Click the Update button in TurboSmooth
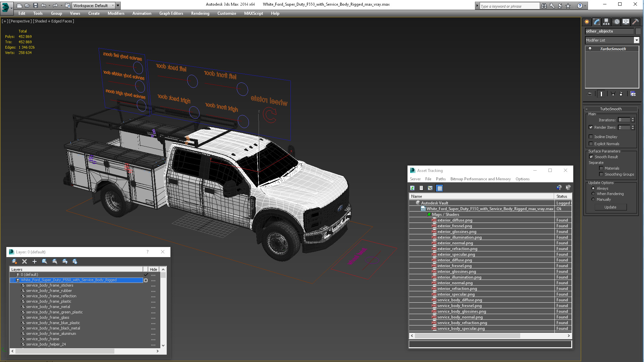The height and width of the screenshot is (362, 644). (x=610, y=207)
